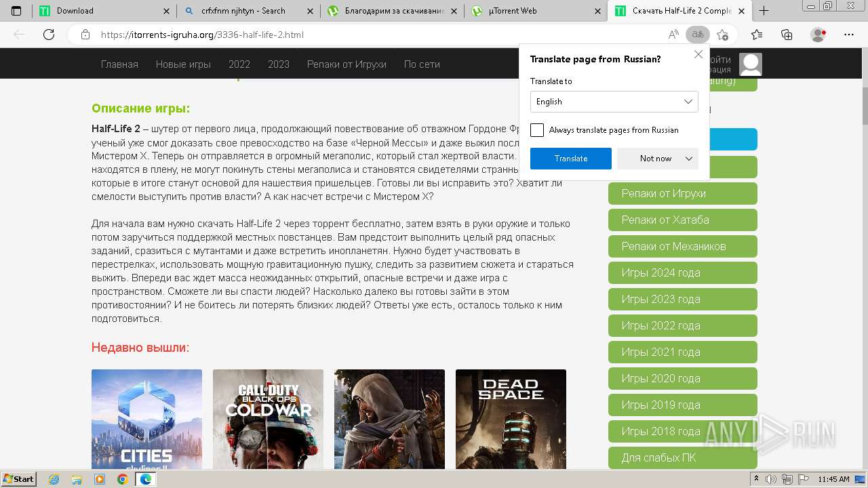868x488 pixels.
Task: Close the translate popup with X
Action: pyautogui.click(x=698, y=54)
